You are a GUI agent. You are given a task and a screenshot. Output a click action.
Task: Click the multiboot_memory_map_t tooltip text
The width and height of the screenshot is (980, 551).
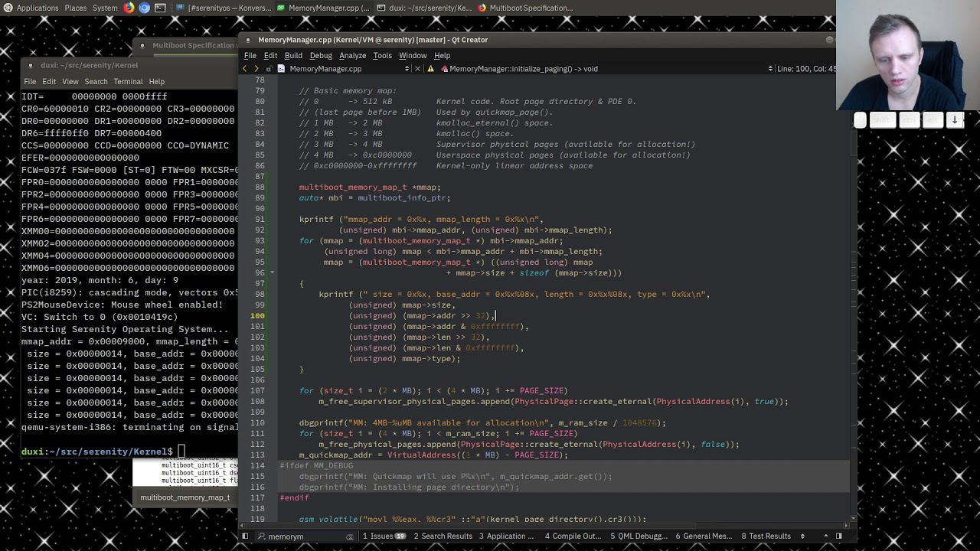click(185, 497)
